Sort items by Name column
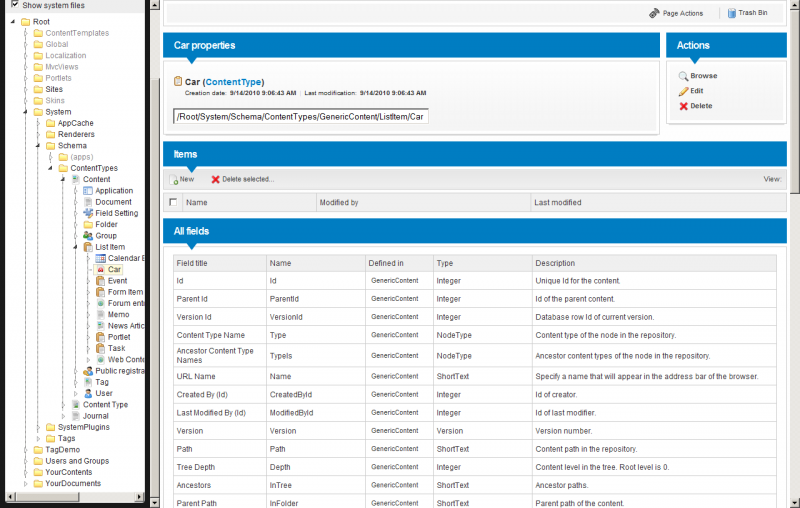Viewport: 800px width, 508px height. click(196, 202)
